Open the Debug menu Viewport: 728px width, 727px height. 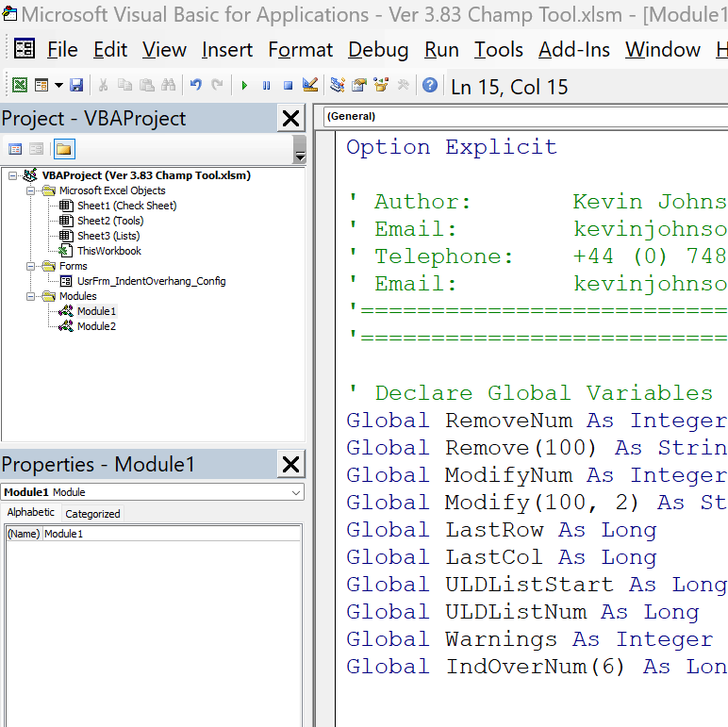click(x=378, y=50)
